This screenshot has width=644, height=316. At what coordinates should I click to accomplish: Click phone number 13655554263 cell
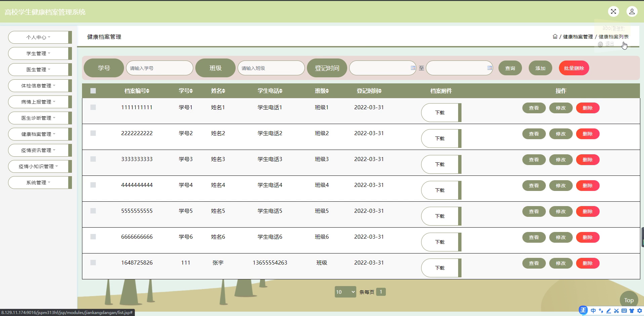[x=270, y=263]
